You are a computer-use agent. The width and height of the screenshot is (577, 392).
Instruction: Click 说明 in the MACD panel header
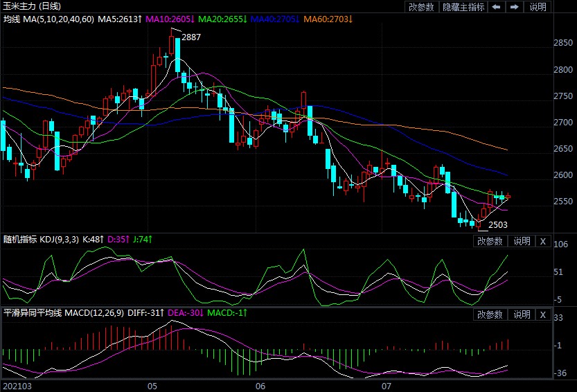coord(521,314)
